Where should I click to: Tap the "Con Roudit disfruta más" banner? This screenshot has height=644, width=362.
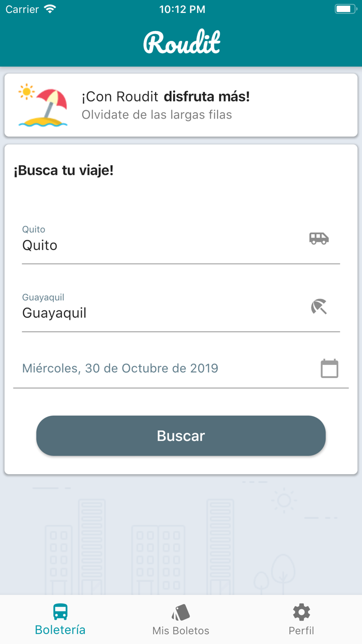(x=165, y=97)
